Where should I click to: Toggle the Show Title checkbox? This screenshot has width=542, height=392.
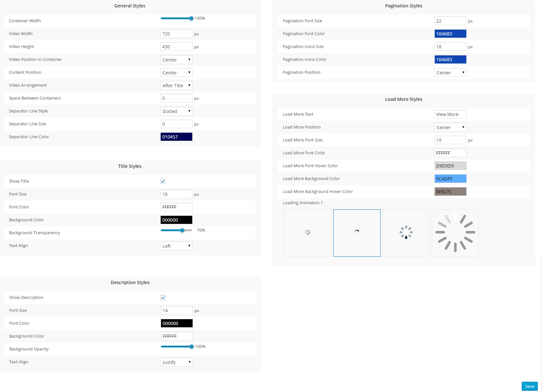(x=163, y=181)
